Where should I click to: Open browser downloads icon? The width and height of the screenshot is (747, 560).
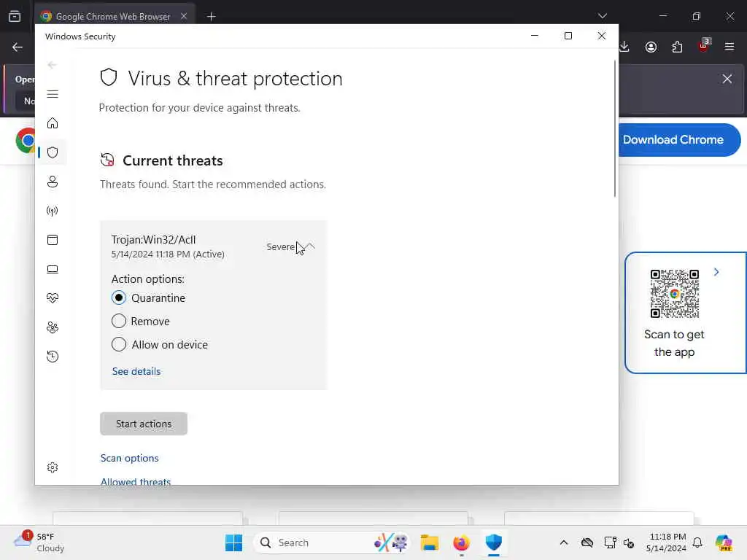point(624,47)
